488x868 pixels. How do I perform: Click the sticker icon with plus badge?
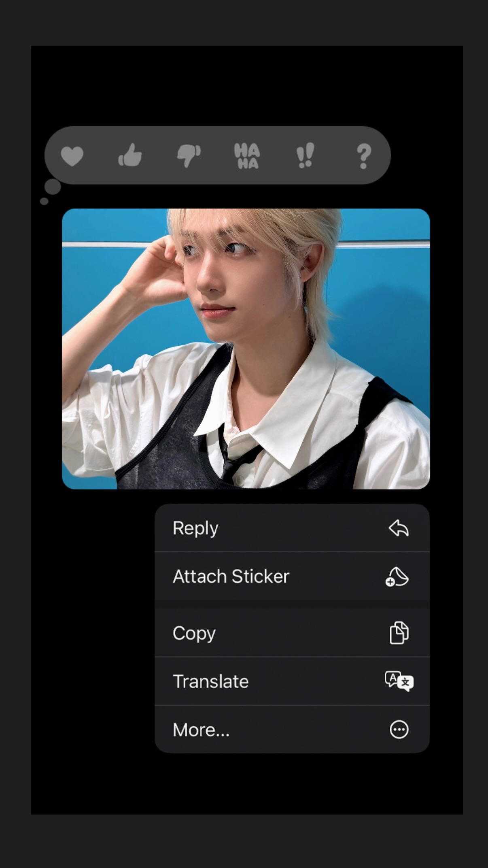(x=397, y=577)
